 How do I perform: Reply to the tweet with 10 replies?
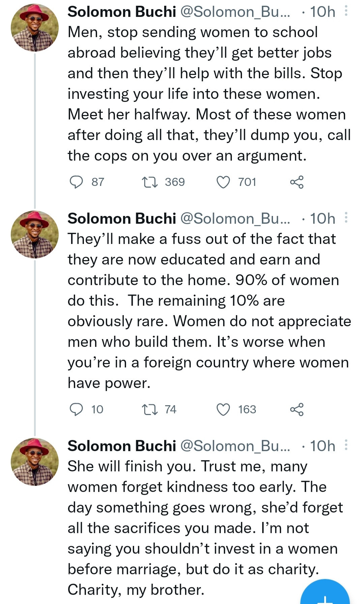point(77,410)
